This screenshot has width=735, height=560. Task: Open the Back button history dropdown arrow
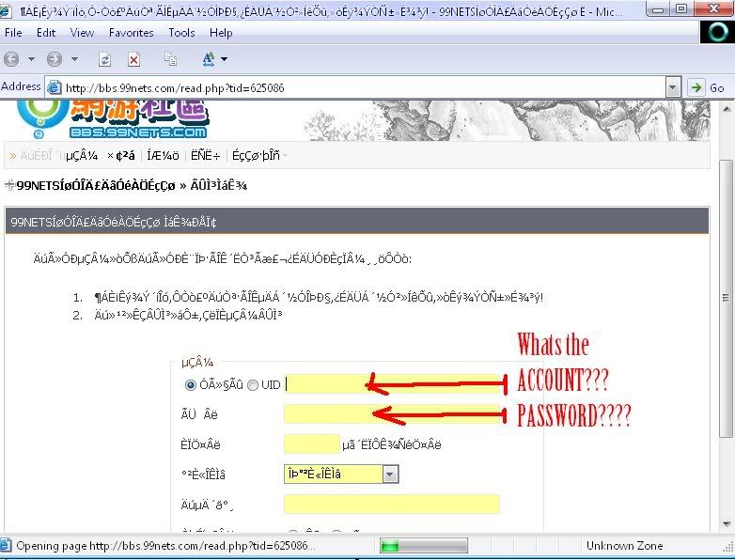(31, 59)
